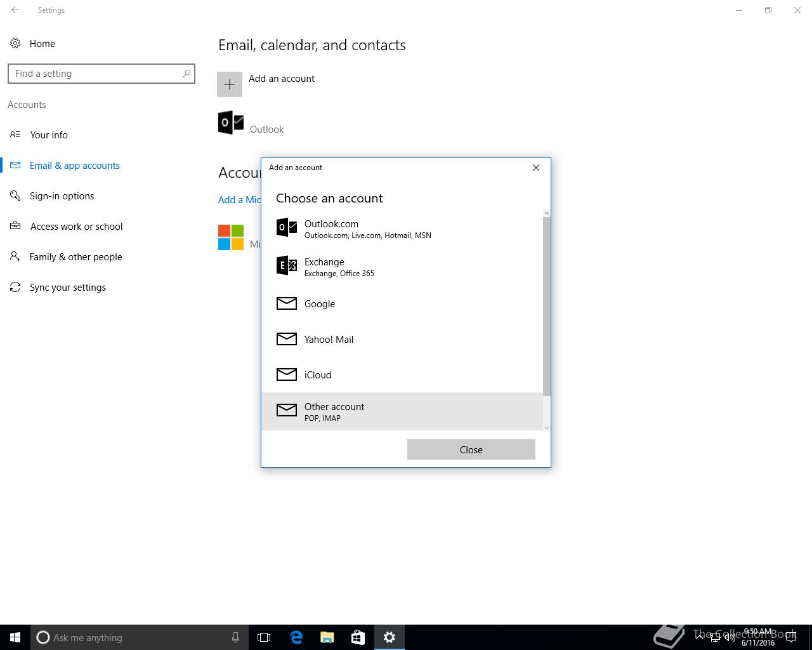Open the volume control in system tray

[x=730, y=637]
